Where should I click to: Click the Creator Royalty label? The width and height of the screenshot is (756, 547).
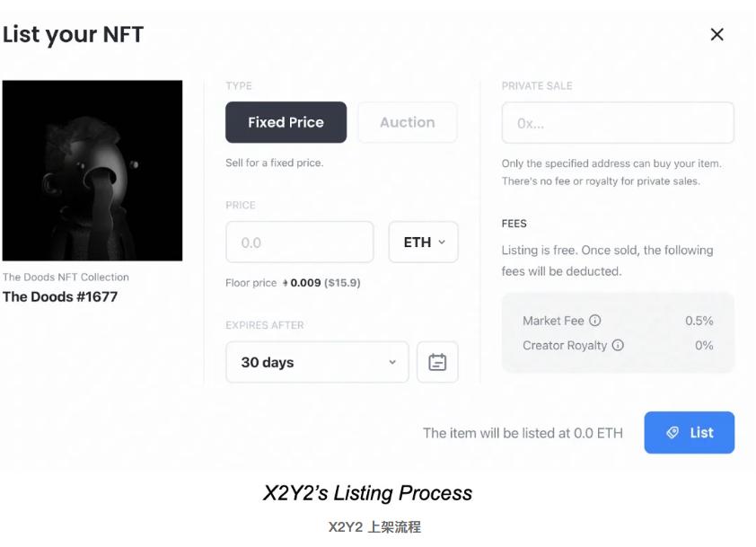pyautogui.click(x=565, y=345)
